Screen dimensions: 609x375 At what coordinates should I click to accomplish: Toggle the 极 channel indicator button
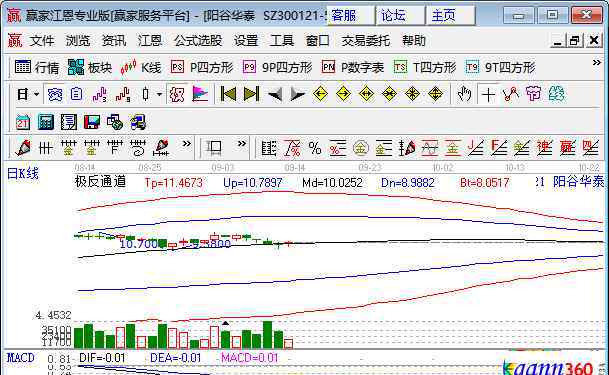pos(177,94)
